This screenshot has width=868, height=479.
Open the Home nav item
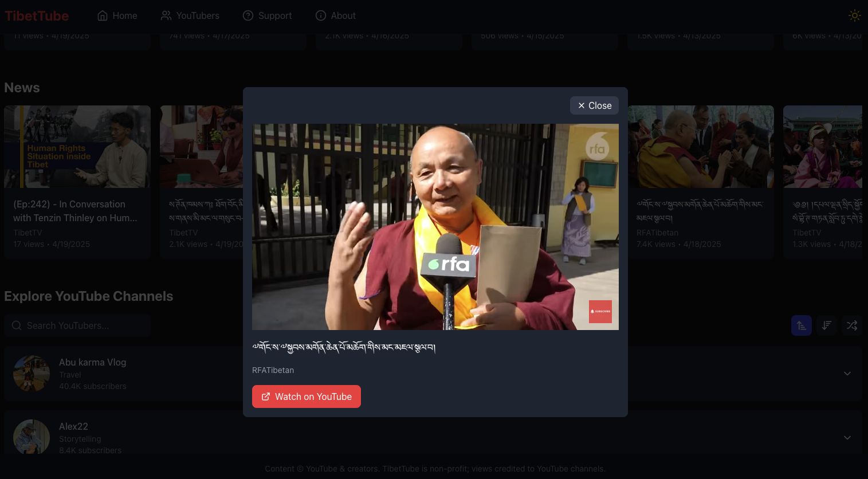(x=117, y=15)
